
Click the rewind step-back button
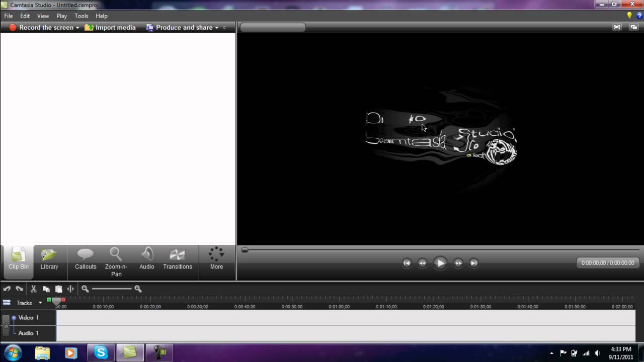point(422,263)
